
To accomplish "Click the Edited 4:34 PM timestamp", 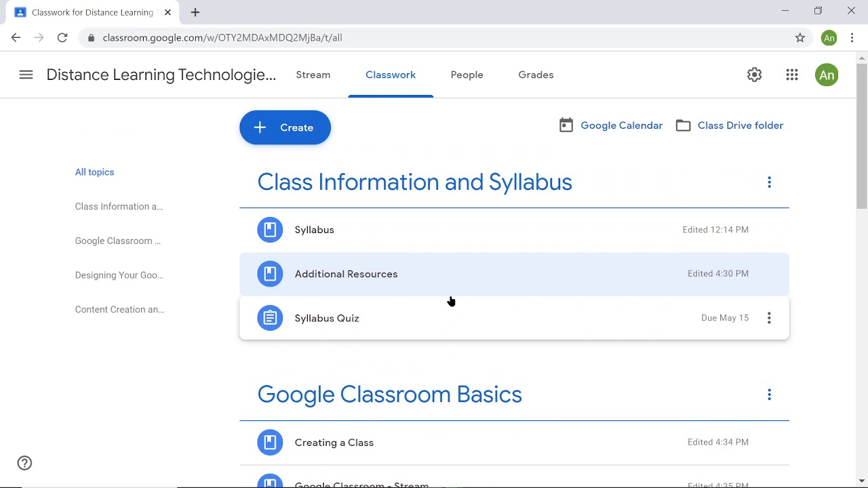I will [718, 442].
